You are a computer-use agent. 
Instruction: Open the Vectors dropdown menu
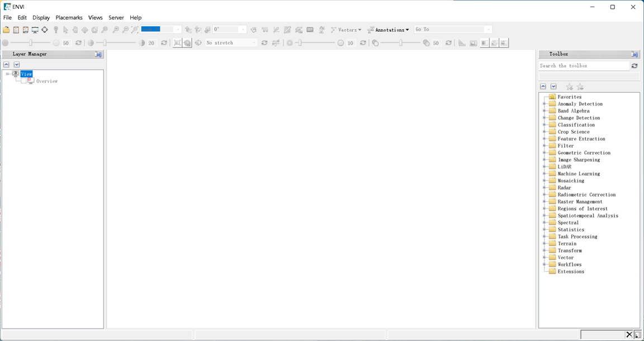[x=346, y=30]
